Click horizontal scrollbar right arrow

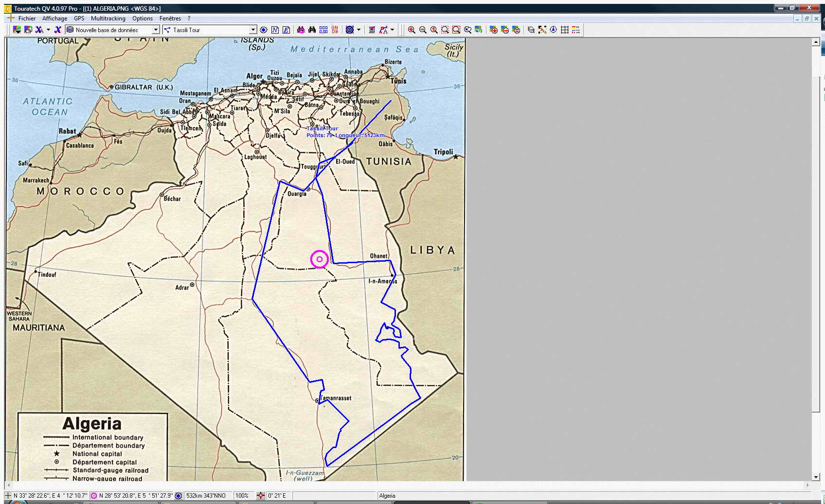[808, 485]
